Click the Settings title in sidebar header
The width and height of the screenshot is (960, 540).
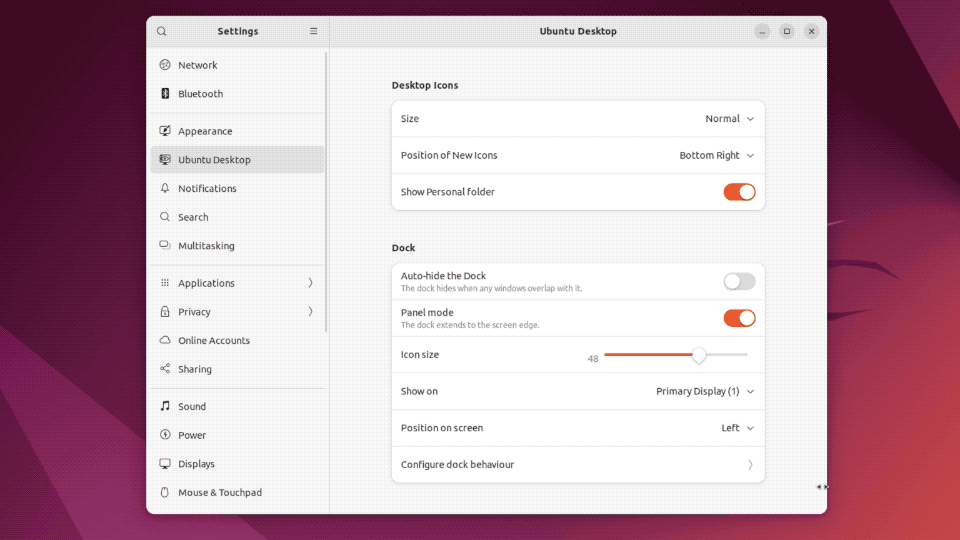238,31
